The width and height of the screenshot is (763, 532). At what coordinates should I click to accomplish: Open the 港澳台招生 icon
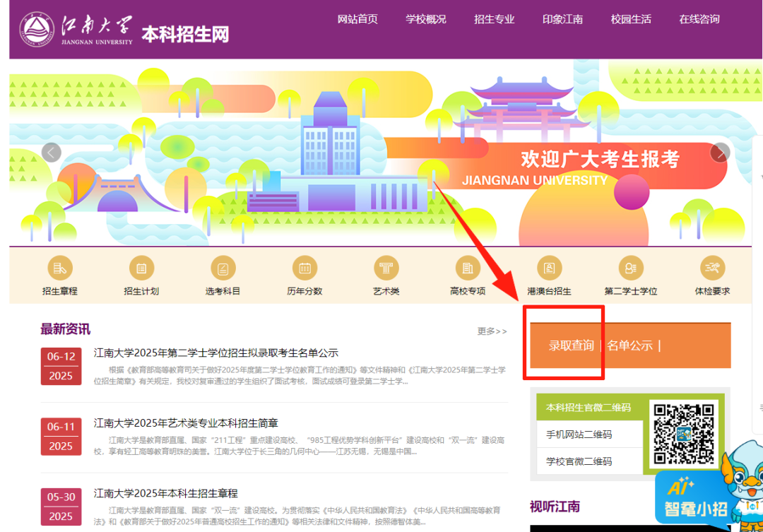[x=549, y=270]
